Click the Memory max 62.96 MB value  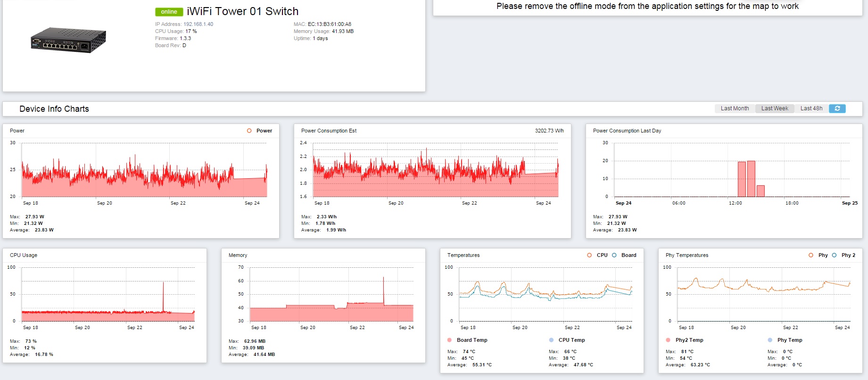tap(255, 341)
